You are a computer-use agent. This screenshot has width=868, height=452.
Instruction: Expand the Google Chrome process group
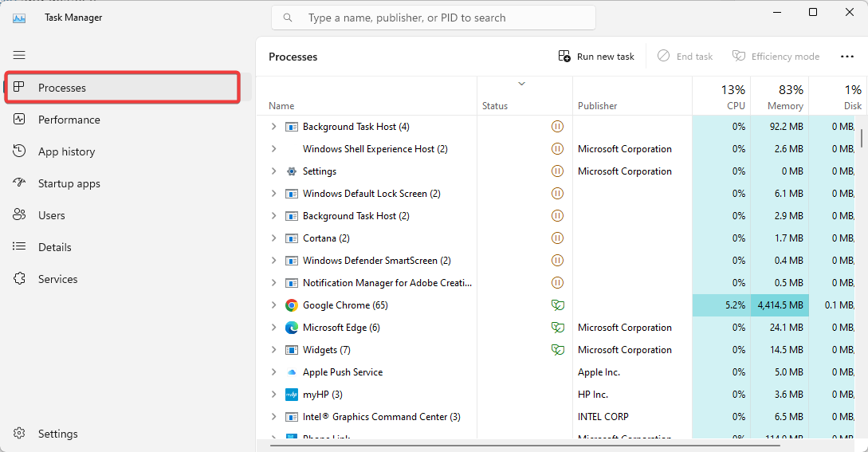[x=273, y=305]
